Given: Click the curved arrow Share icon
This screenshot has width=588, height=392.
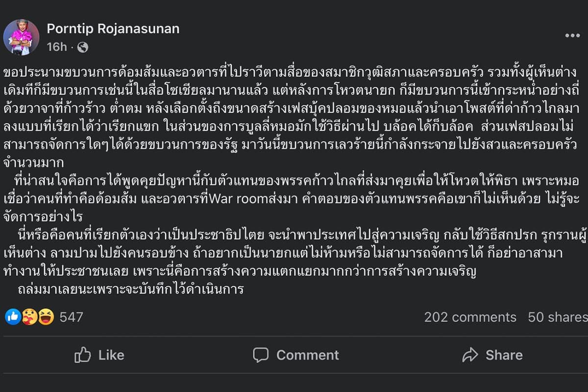Looking at the screenshot, I should click(x=470, y=355).
